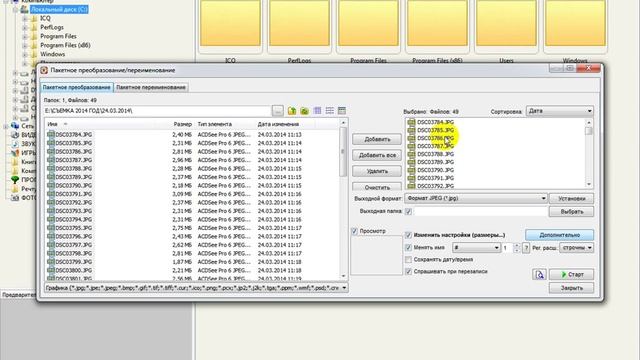Toggle the Просмотр checkbox
This screenshot has height=360, width=640.
point(355,231)
